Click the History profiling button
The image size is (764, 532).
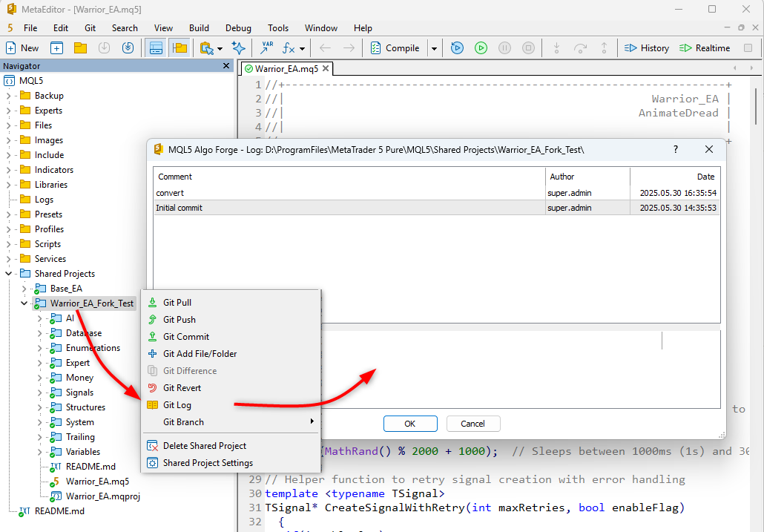(x=647, y=47)
